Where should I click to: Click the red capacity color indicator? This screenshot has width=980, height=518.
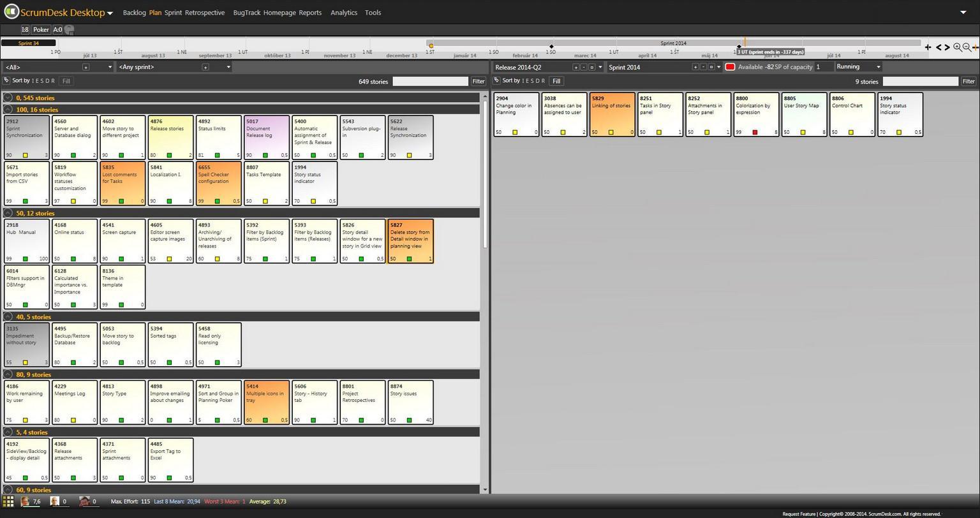[730, 67]
